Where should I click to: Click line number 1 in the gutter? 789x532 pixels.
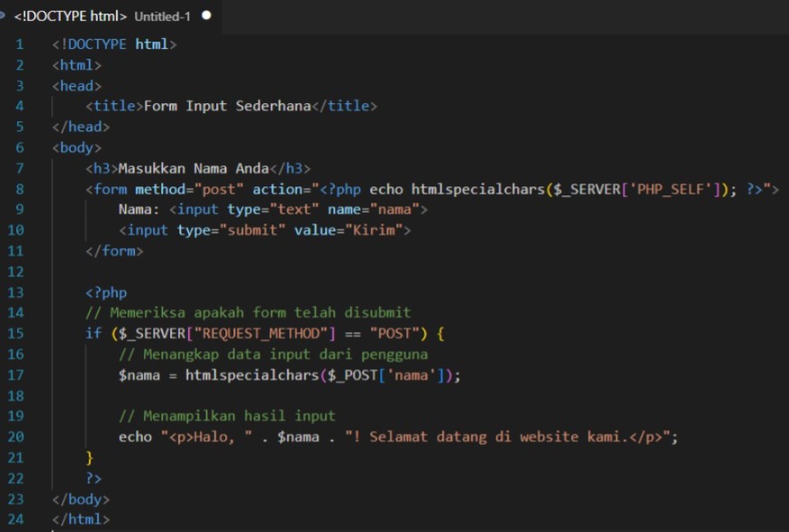tap(20, 44)
